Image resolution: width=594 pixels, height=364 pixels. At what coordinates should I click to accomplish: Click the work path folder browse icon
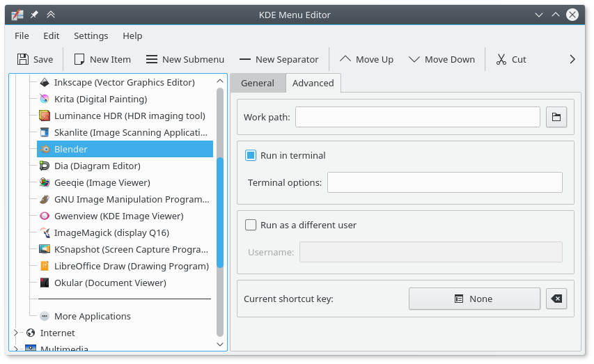pyautogui.click(x=556, y=117)
